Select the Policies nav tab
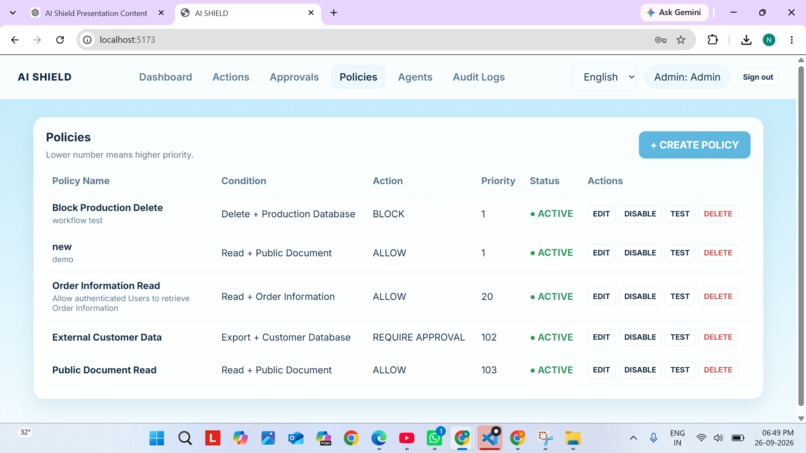The width and height of the screenshot is (806, 453). pyautogui.click(x=358, y=77)
